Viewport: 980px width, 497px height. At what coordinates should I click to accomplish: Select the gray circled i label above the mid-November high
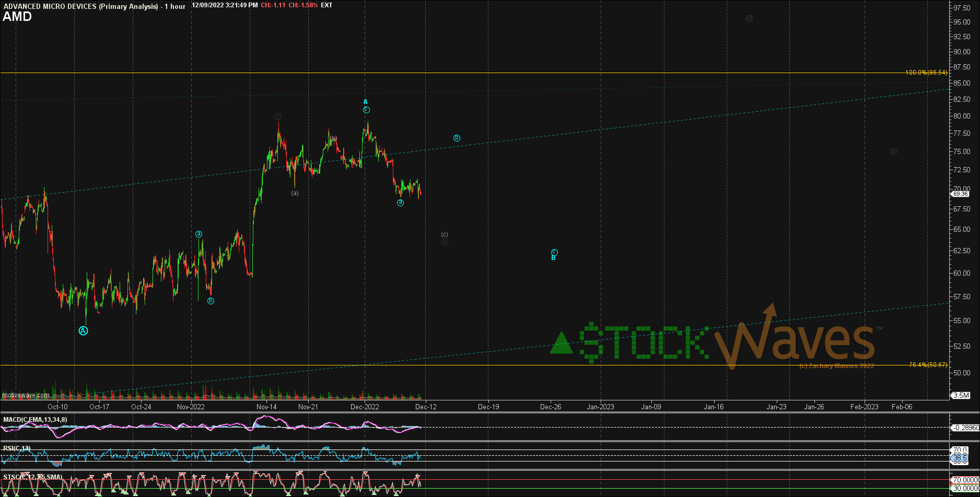[278, 116]
